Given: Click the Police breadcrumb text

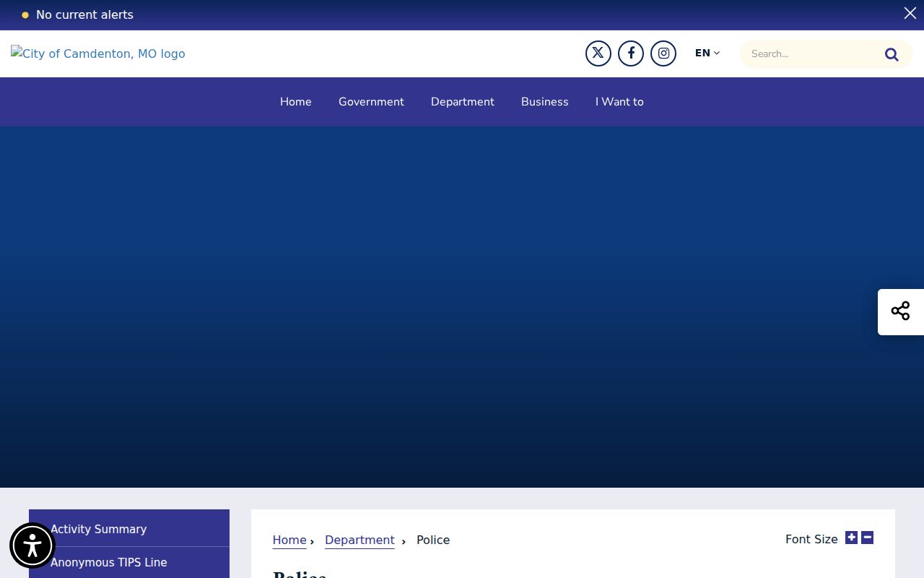Looking at the screenshot, I should [433, 540].
